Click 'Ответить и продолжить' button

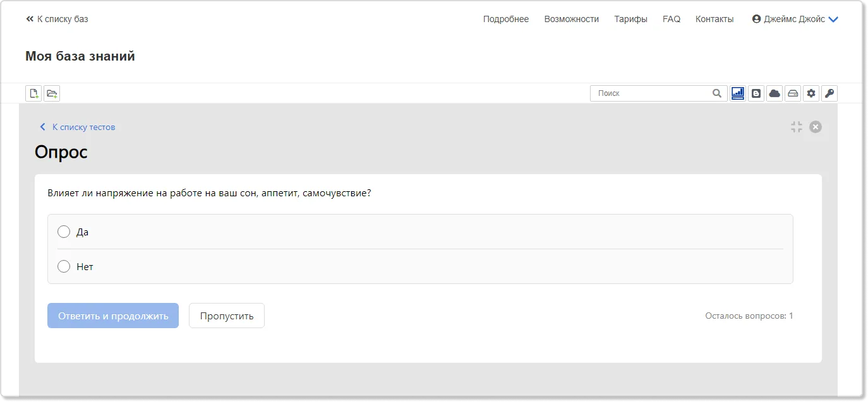click(113, 316)
